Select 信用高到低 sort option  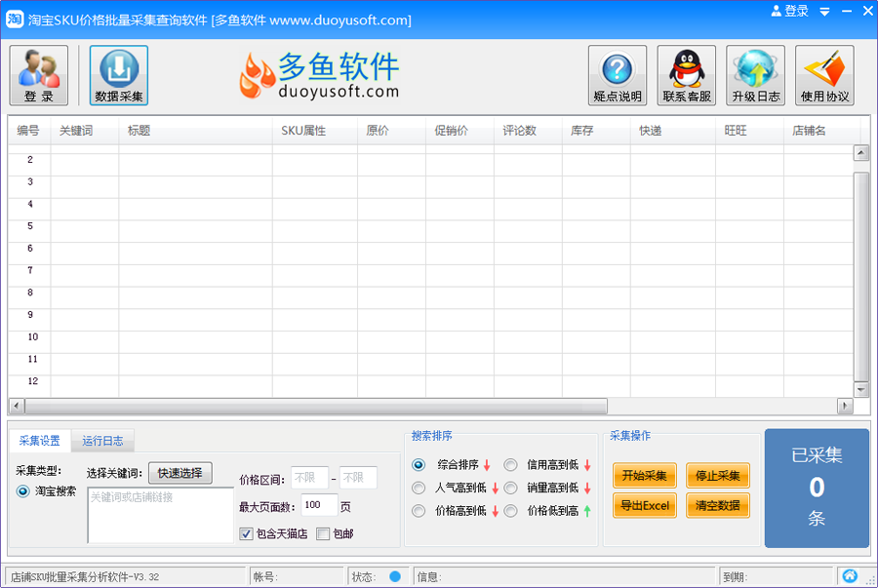click(510, 465)
